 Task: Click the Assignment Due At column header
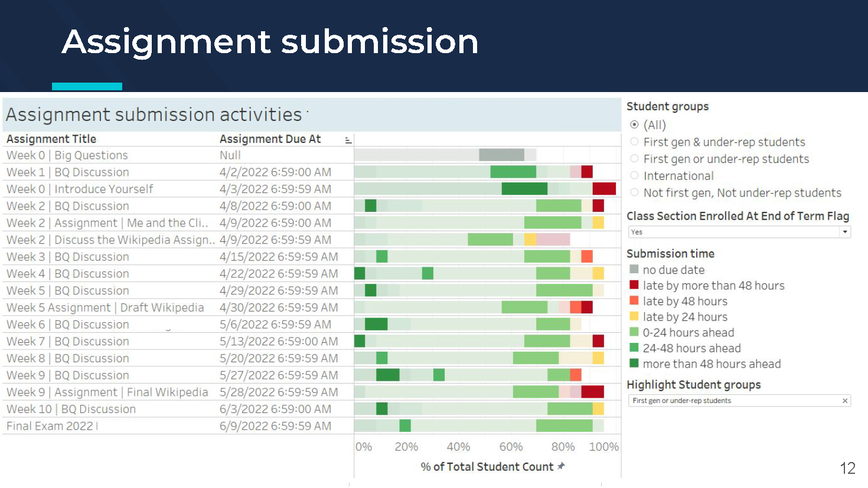(x=270, y=139)
